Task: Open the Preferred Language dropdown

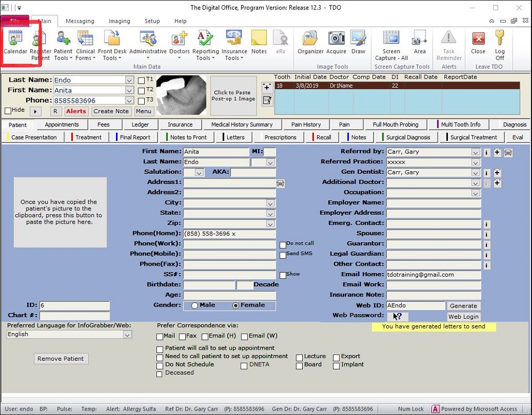Action: coord(127,335)
